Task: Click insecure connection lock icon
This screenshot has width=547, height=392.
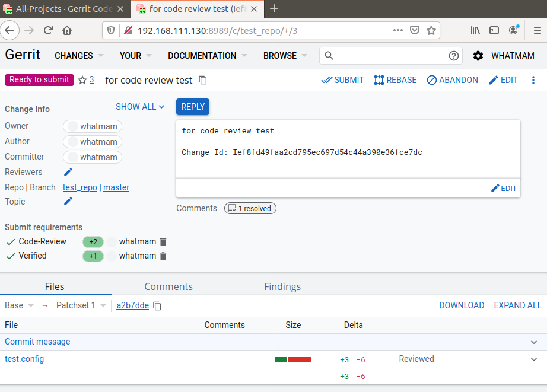Action: [128, 31]
